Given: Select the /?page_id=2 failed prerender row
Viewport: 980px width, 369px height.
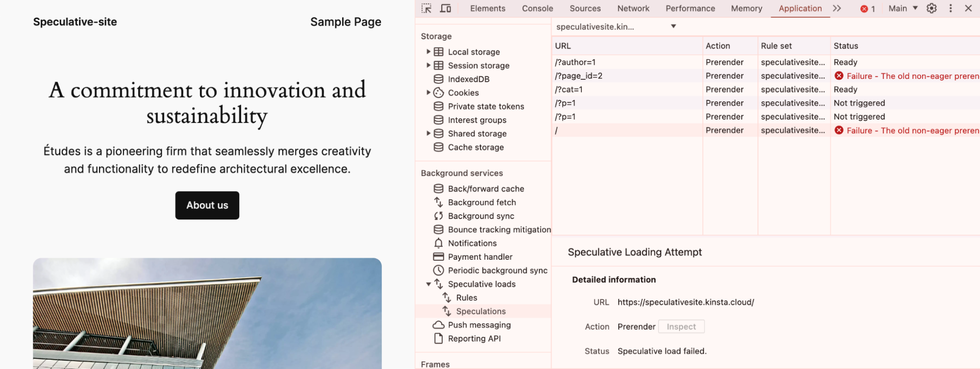Looking at the screenshot, I should [x=766, y=76].
